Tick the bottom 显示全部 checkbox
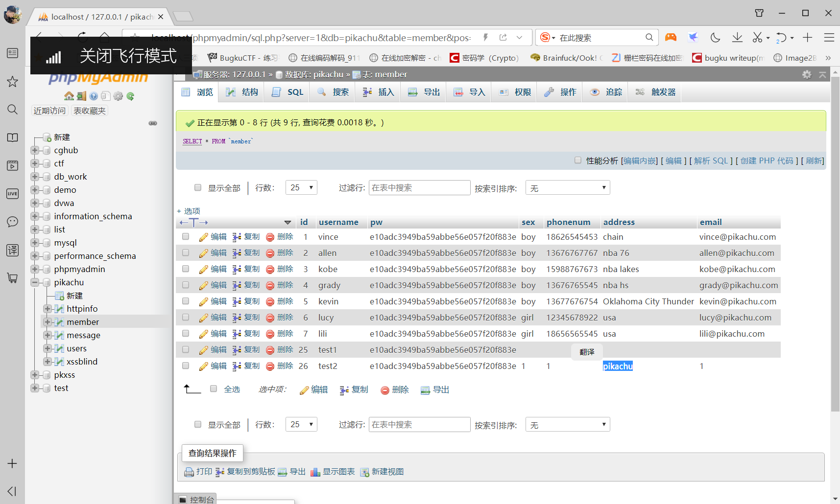Image resolution: width=840 pixels, height=504 pixels. click(x=198, y=424)
